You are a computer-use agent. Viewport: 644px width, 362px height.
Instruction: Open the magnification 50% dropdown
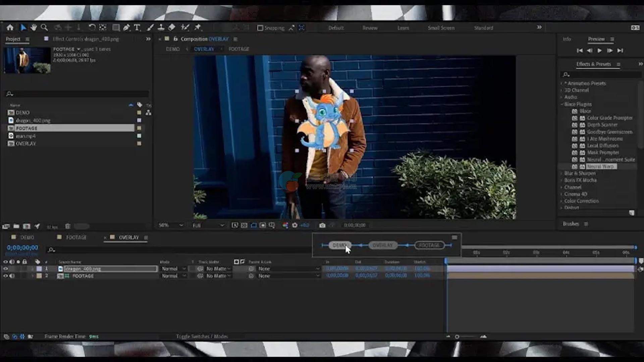click(x=171, y=225)
